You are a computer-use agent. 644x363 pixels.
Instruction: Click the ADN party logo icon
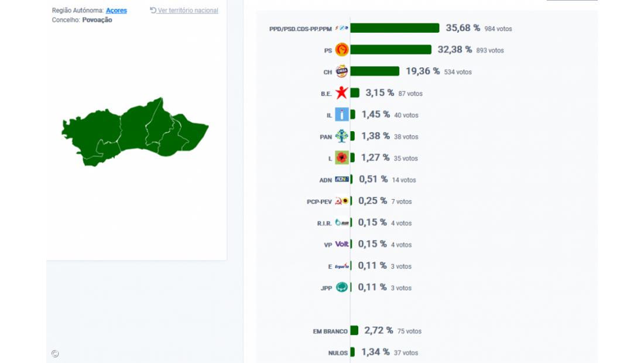pos(342,179)
